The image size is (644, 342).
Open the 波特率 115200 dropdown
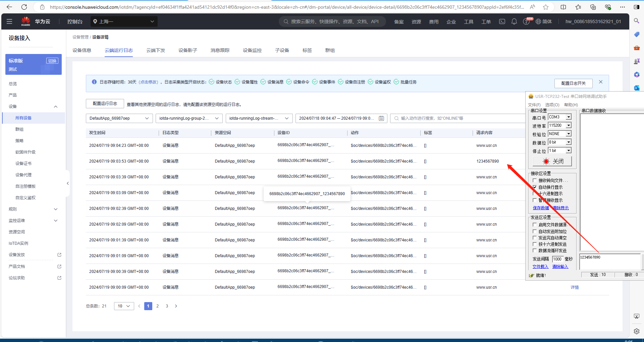[x=569, y=125]
